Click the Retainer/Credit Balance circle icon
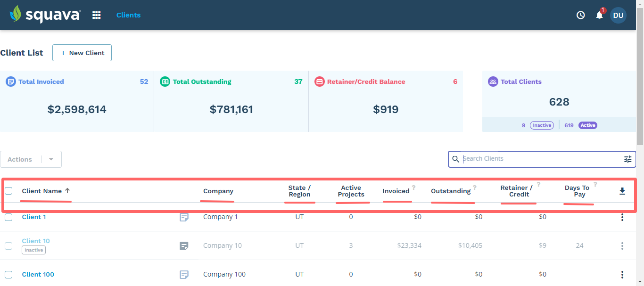 pyautogui.click(x=320, y=82)
